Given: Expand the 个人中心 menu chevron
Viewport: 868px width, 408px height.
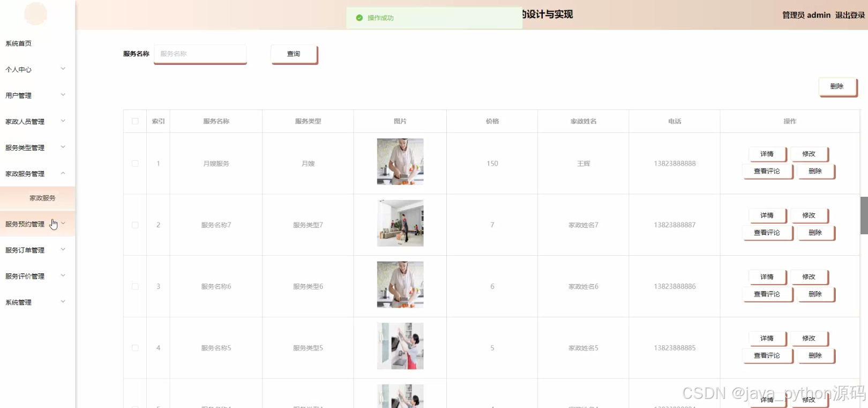Looking at the screenshot, I should [x=63, y=69].
